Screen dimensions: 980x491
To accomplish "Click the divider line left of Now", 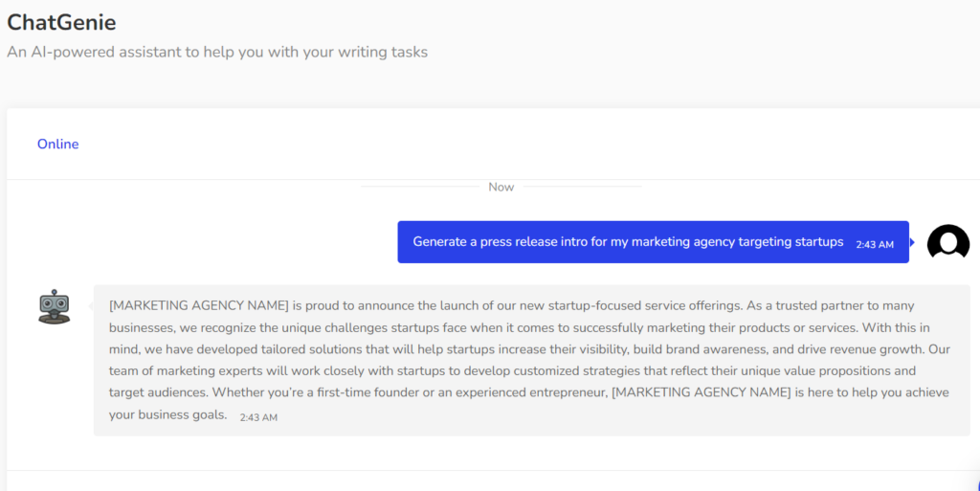I will [x=419, y=187].
